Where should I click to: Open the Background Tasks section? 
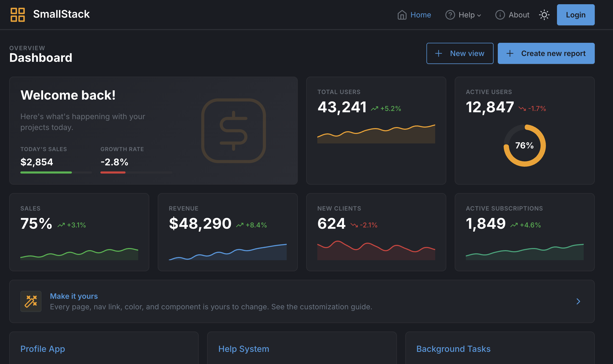click(453, 349)
